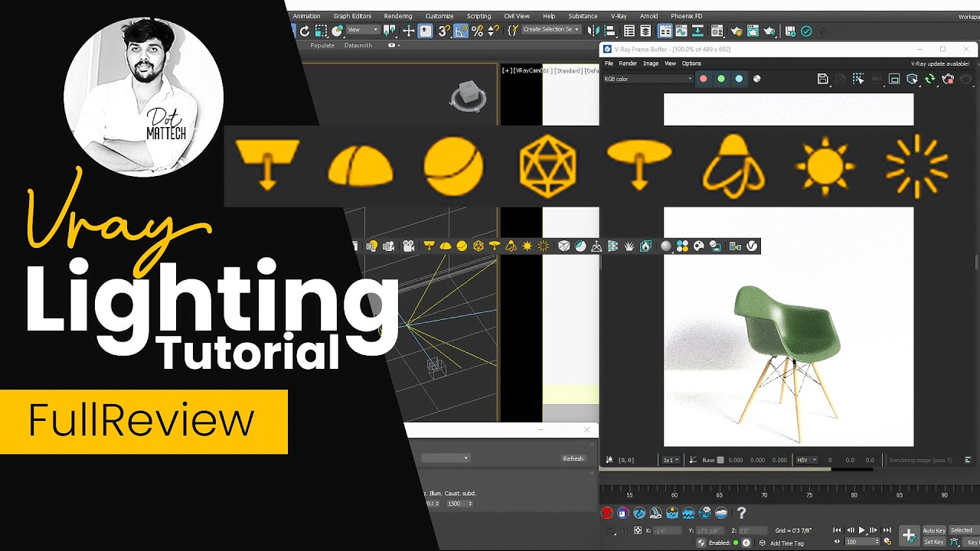Click frame 75 on the timeline
The height and width of the screenshot is (551, 980).
(809, 495)
